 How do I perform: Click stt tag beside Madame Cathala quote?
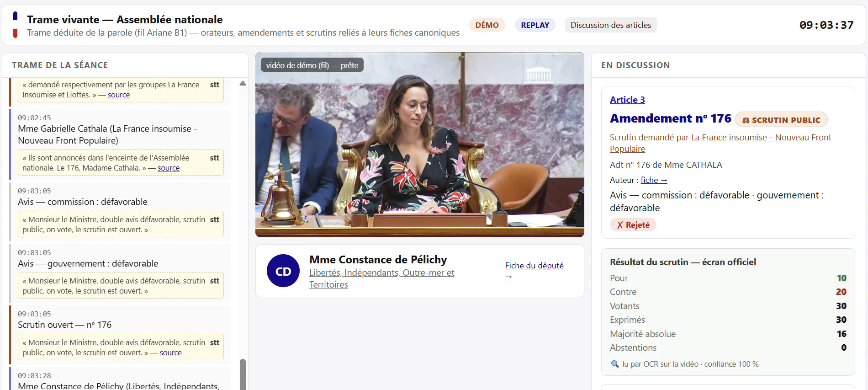(x=214, y=158)
